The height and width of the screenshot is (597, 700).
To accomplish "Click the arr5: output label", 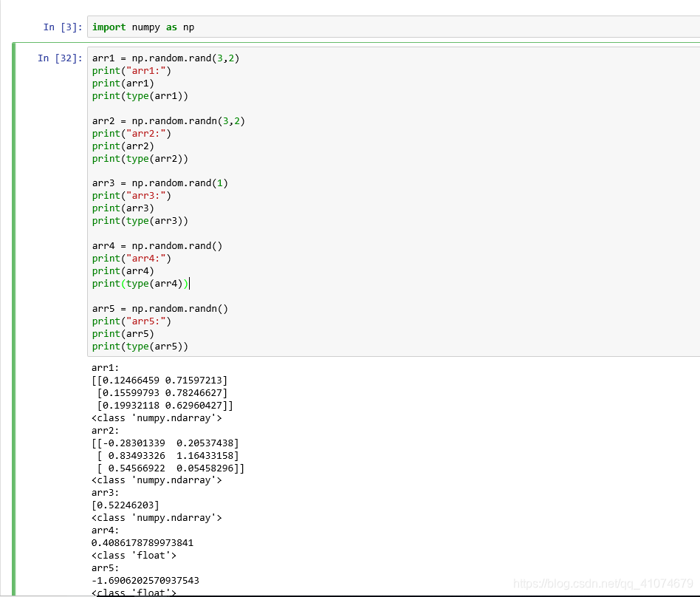I will click(106, 567).
